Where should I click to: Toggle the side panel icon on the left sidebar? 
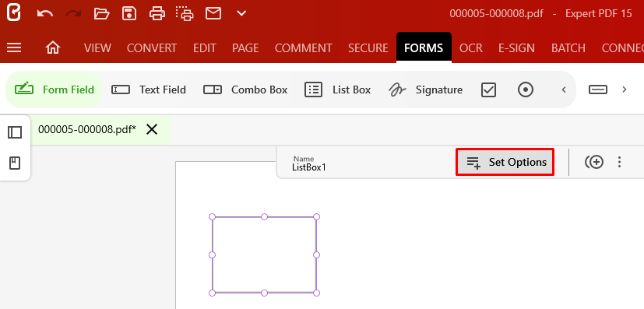pos(15,132)
